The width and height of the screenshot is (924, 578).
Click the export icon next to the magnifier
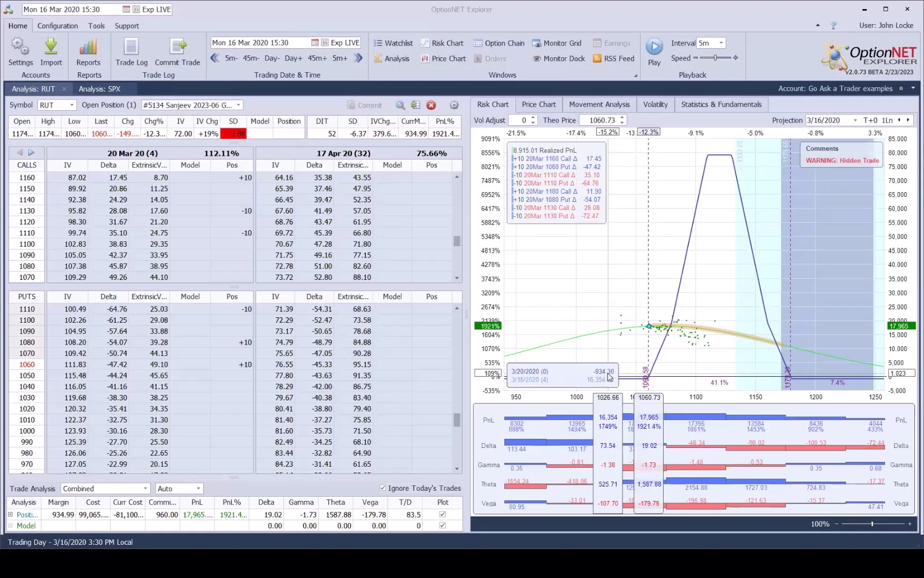pos(415,105)
